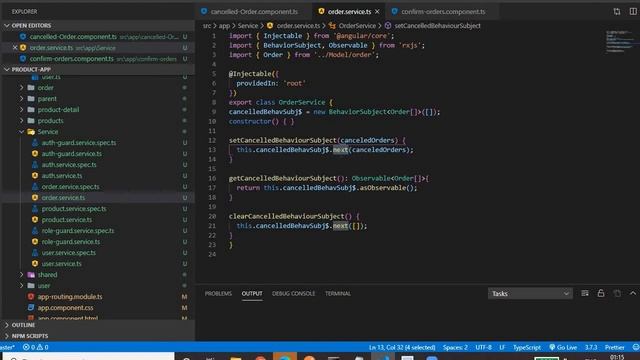The image size is (640, 360).
Task: Switch to the PROBLEMS panel tab
Action: [218, 293]
